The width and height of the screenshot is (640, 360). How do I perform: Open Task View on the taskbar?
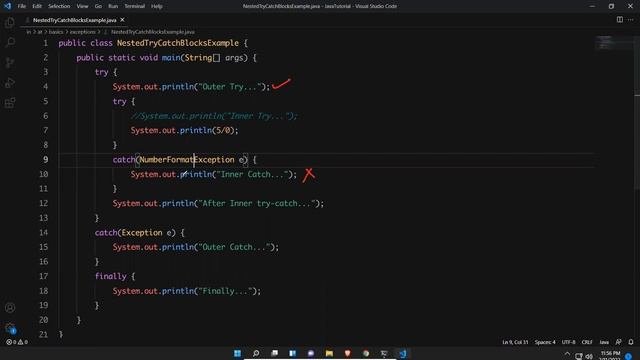(274, 353)
